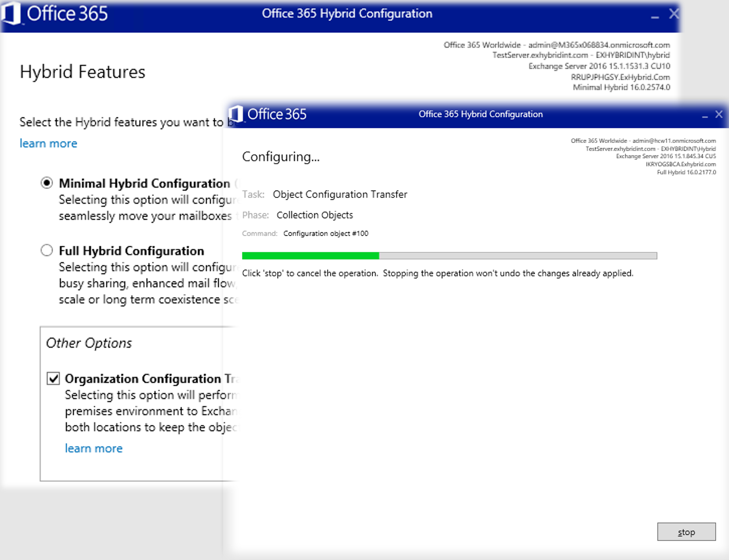Select Full Hybrid Configuration radio button
729x560 pixels.
point(47,250)
